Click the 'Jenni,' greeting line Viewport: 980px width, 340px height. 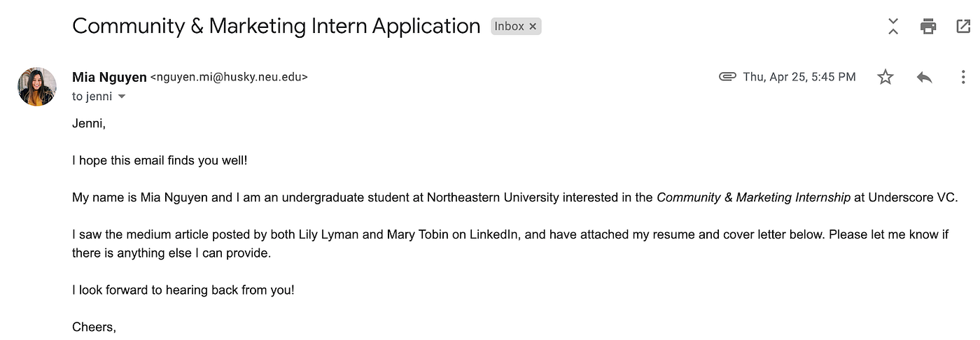[89, 124]
